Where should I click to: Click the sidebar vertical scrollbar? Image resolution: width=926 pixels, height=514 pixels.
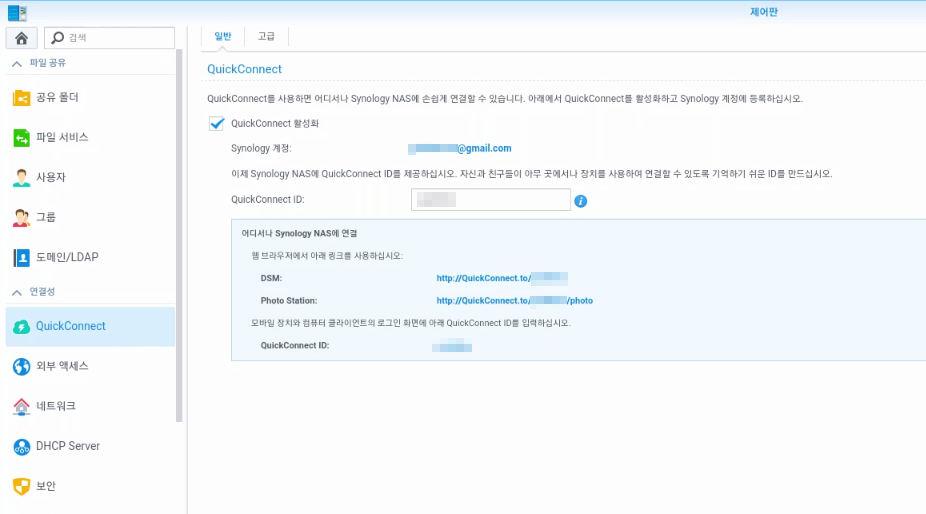pos(180,236)
